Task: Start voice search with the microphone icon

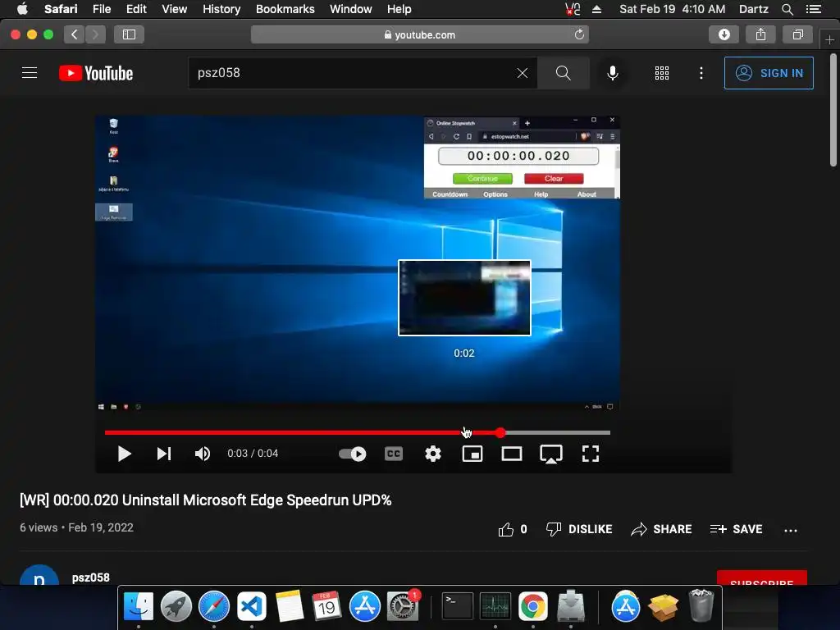Action: [612, 73]
